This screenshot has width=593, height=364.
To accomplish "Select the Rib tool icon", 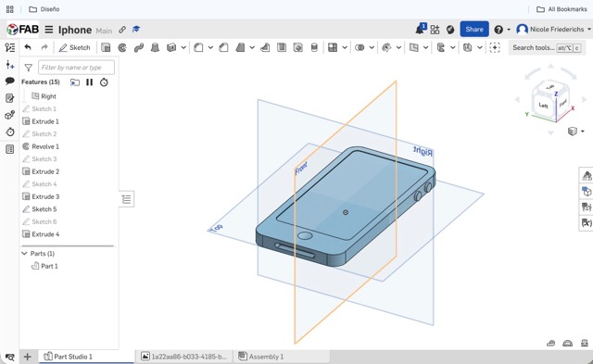I will click(265, 47).
